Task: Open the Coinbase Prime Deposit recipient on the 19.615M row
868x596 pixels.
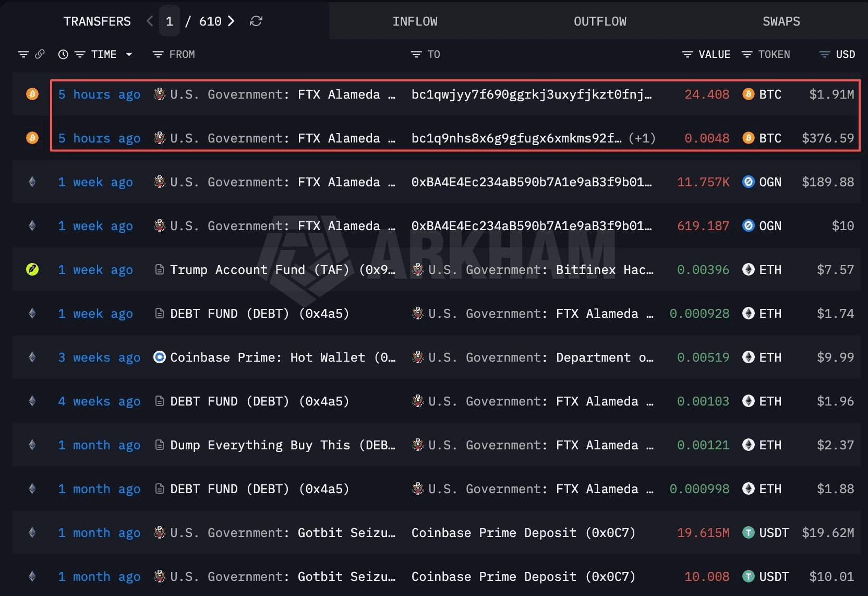Action: point(524,533)
